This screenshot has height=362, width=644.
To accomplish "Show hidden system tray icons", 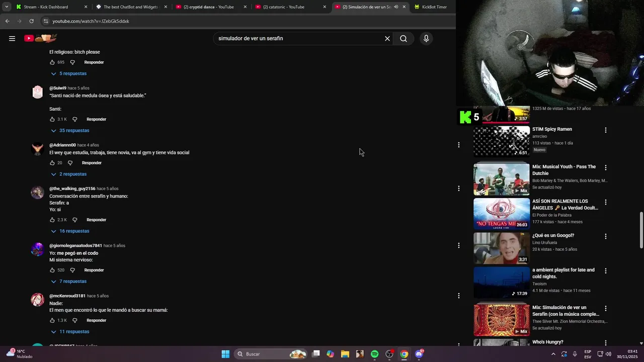I will pos(553,354).
